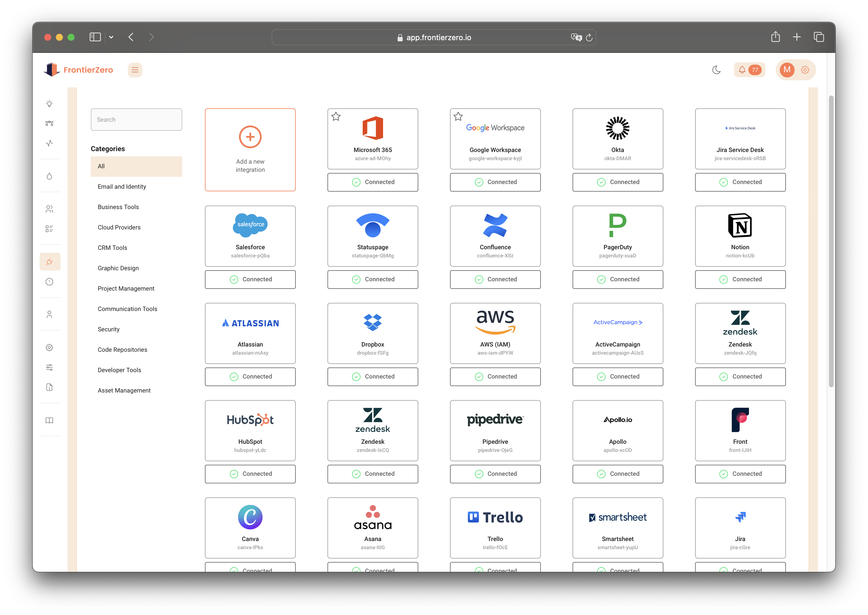Viewport: 868px width, 615px height.
Task: Open the Trello integration card
Action: (x=495, y=528)
